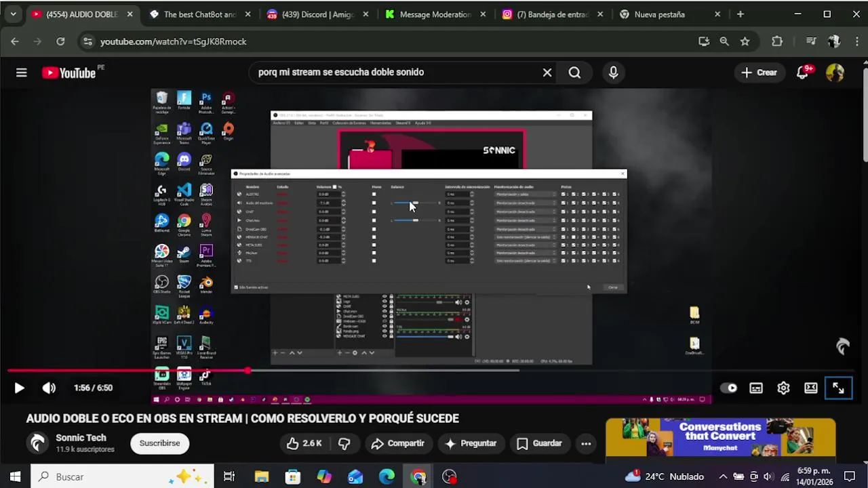Go back with the browser back arrow
868x488 pixels.
point(15,41)
